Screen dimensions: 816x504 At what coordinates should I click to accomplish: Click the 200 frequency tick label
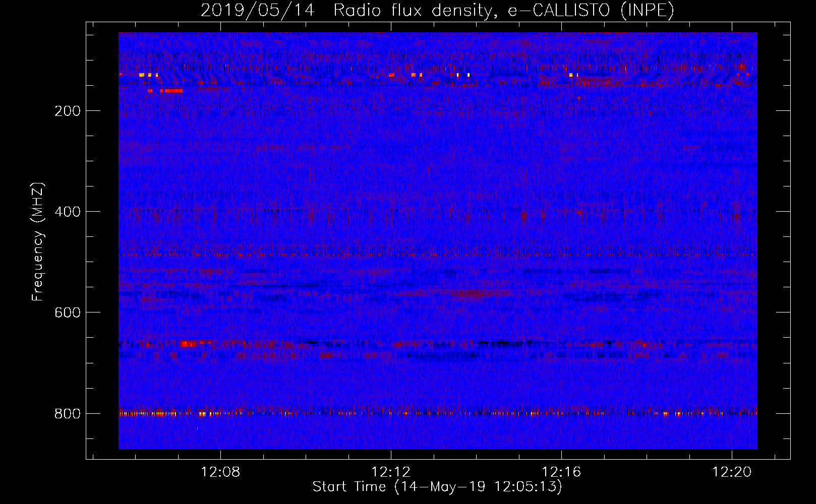pyautogui.click(x=68, y=111)
